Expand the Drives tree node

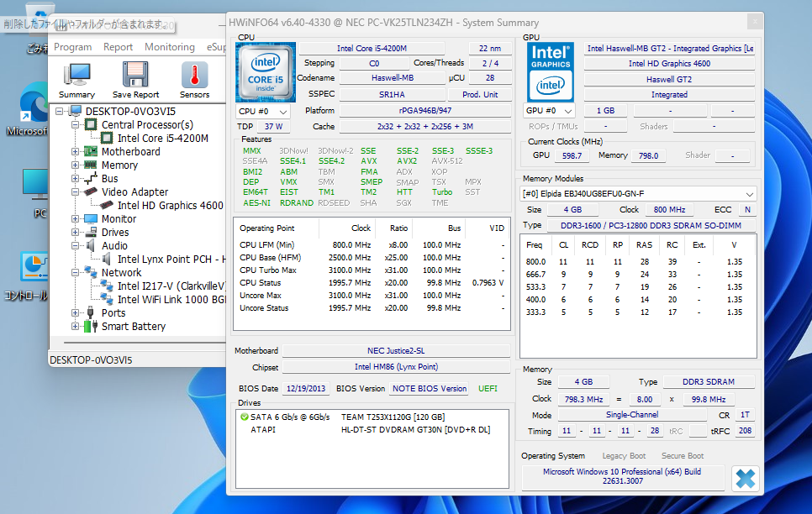pos(75,232)
